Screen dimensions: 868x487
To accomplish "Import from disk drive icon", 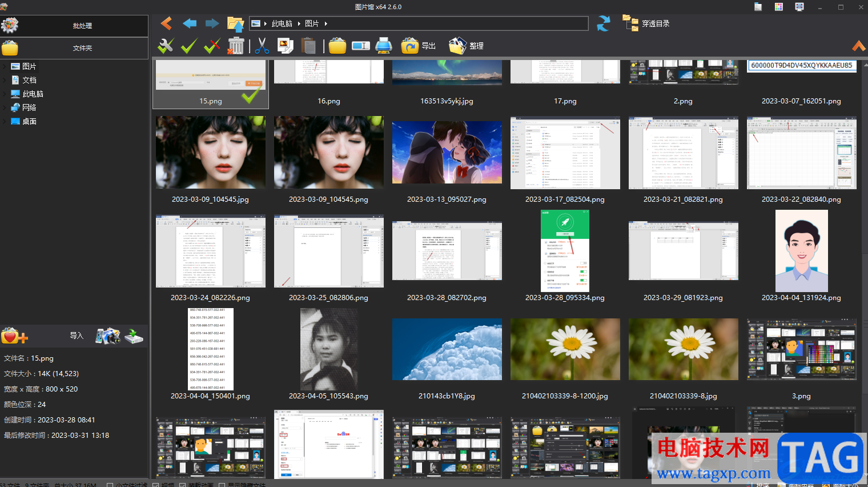I will click(134, 336).
